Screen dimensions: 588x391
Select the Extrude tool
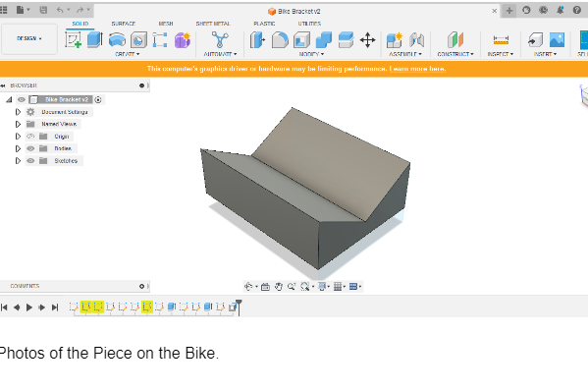point(95,39)
